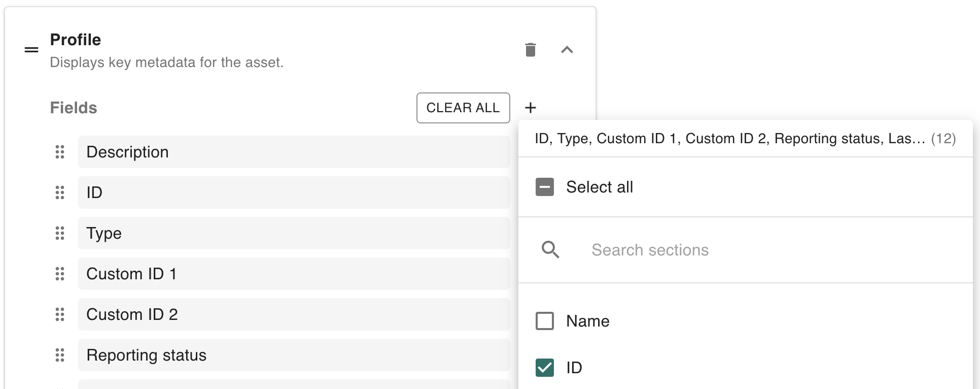Delete the Profile section with trash icon
980x389 pixels.
tap(530, 50)
